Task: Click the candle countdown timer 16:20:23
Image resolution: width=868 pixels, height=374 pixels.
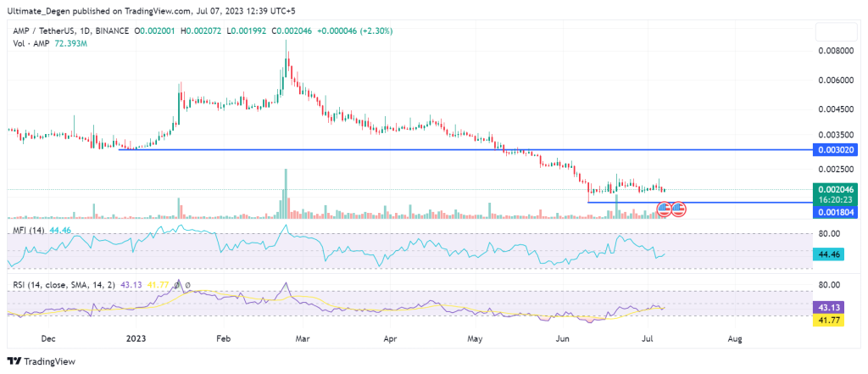Action: (835, 199)
